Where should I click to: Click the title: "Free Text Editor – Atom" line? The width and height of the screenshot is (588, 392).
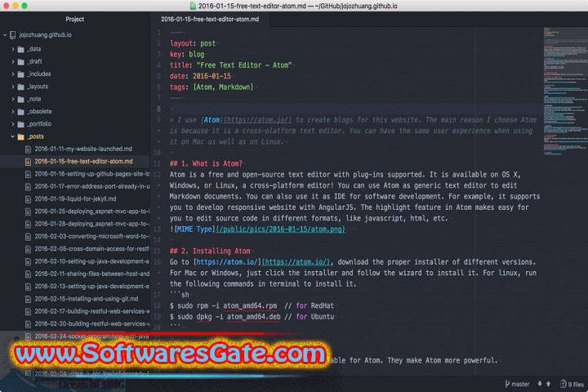pyautogui.click(x=230, y=65)
